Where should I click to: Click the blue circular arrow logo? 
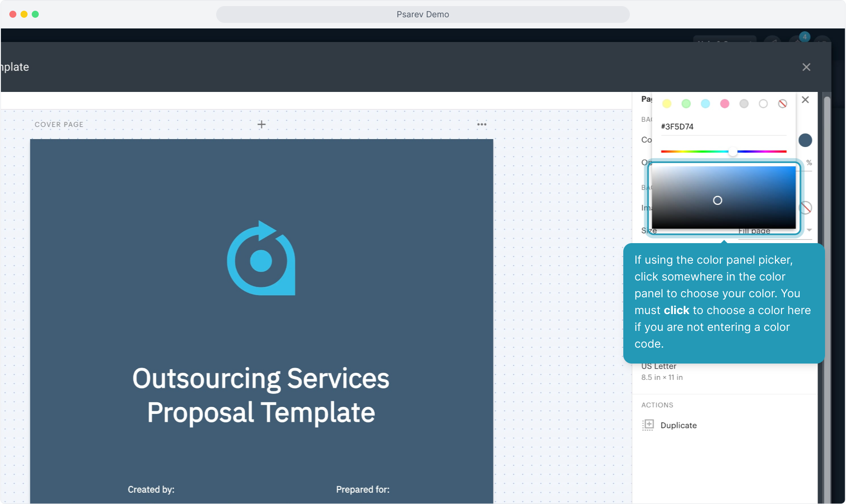click(261, 259)
